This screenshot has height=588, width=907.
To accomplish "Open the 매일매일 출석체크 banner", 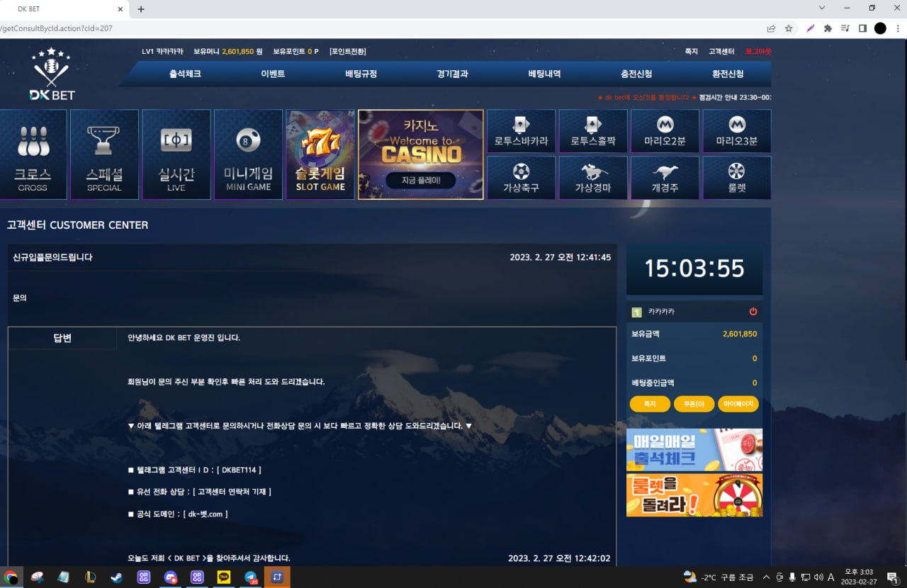I will pyautogui.click(x=694, y=450).
